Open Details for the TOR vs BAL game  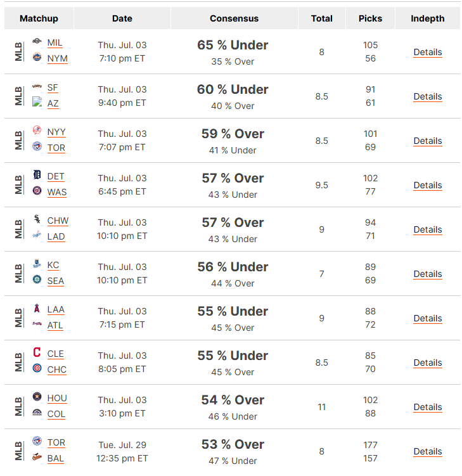pyautogui.click(x=428, y=451)
